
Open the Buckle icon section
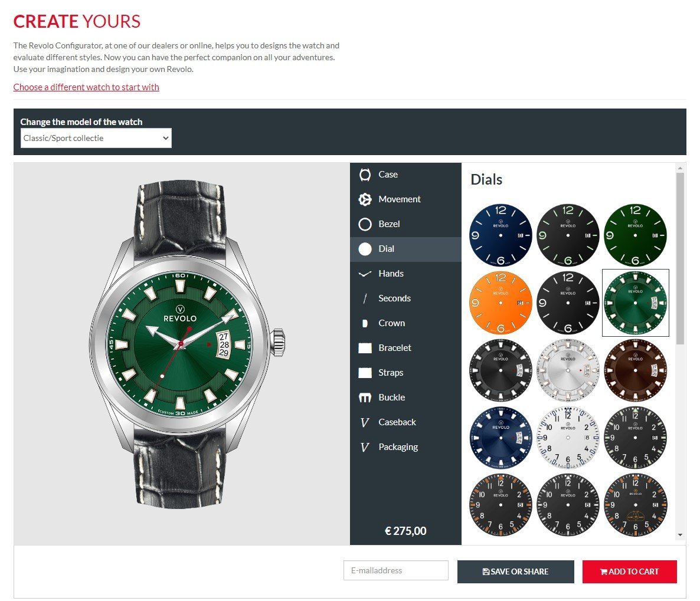point(365,398)
